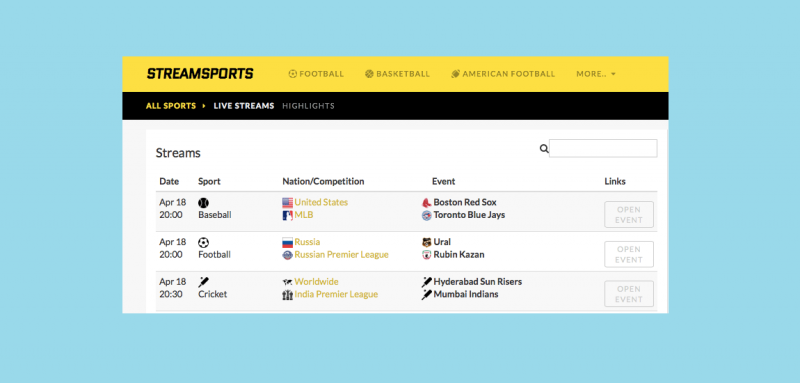
Task: Click the Apr 18 20:30 date cell
Action: [x=172, y=288]
